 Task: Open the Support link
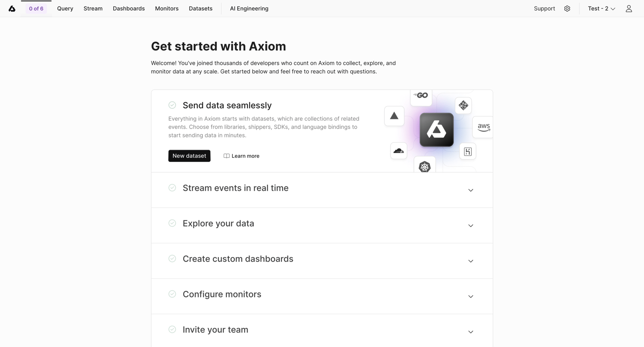[x=544, y=9]
